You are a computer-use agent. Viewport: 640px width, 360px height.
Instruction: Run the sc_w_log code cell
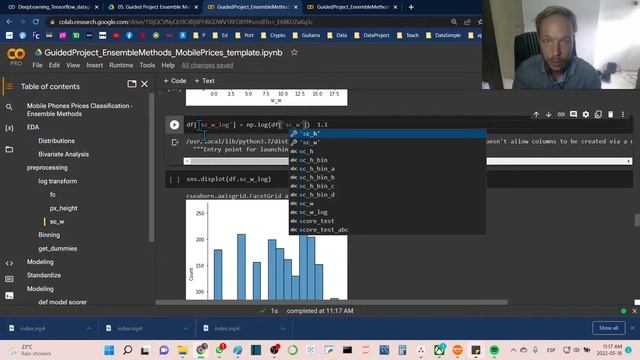click(174, 125)
